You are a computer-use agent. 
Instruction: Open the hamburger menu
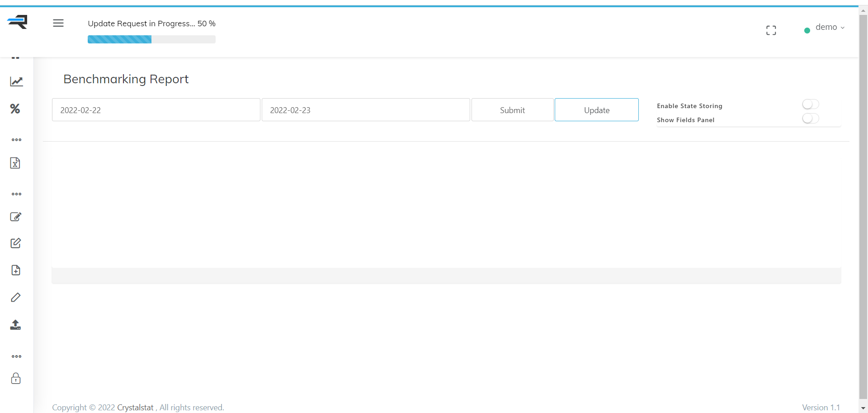coord(58,23)
